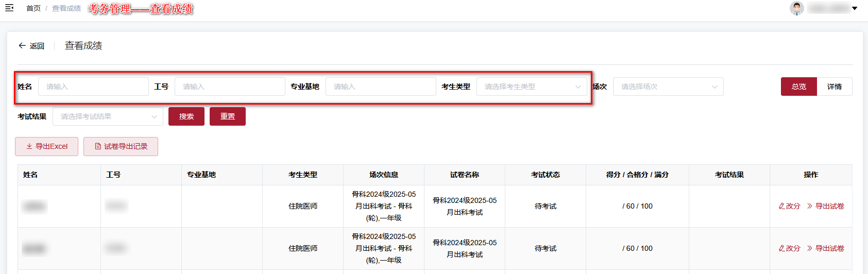This screenshot has width=868, height=274.
Task: Select the 查看成绩 breadcrumb item
Action: click(x=66, y=8)
